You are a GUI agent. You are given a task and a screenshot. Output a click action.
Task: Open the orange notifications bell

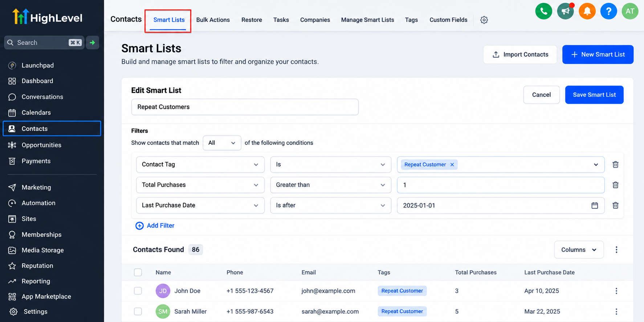pyautogui.click(x=587, y=11)
